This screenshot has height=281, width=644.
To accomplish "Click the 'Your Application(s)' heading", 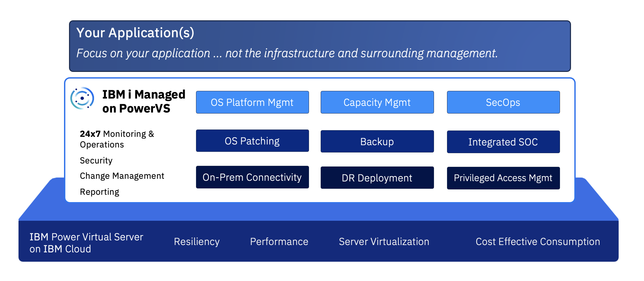I will pyautogui.click(x=135, y=33).
